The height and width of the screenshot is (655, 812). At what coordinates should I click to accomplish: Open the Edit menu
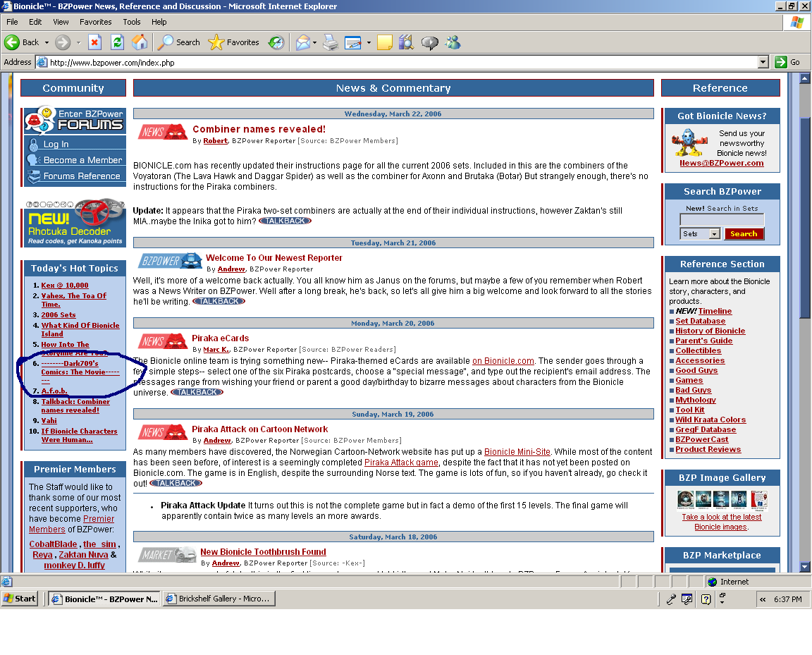tap(35, 22)
